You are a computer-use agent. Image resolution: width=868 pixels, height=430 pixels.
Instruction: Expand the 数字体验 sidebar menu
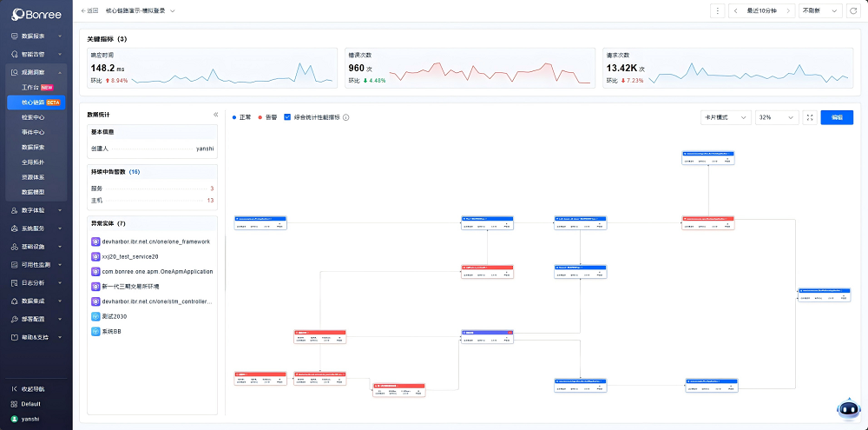click(x=35, y=210)
